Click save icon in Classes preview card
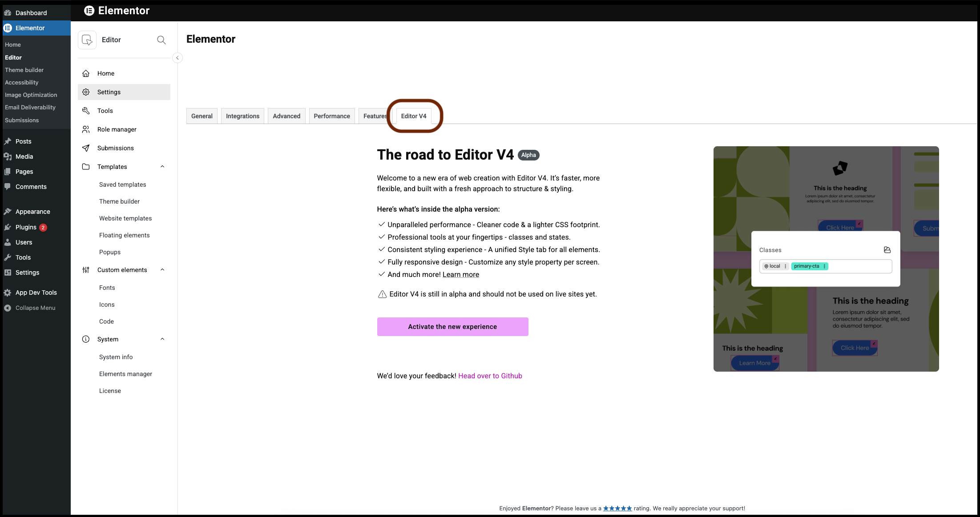Screen dimensions: 980x517 pos(887,250)
